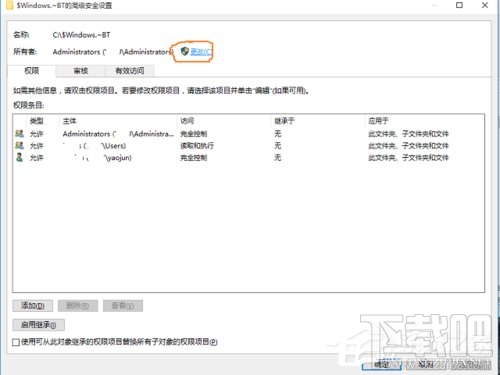Close the advanced security settings window
Viewport: 500px width, 375px height.
[485, 5]
